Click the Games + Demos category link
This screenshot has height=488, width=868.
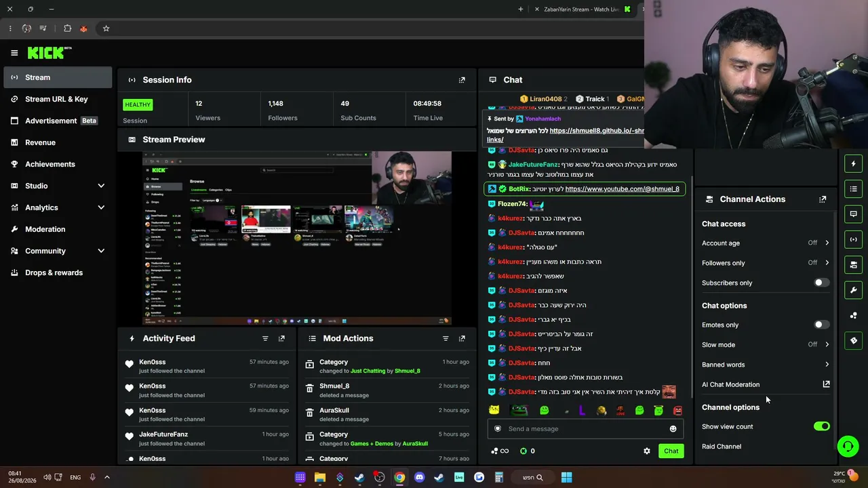(372, 444)
